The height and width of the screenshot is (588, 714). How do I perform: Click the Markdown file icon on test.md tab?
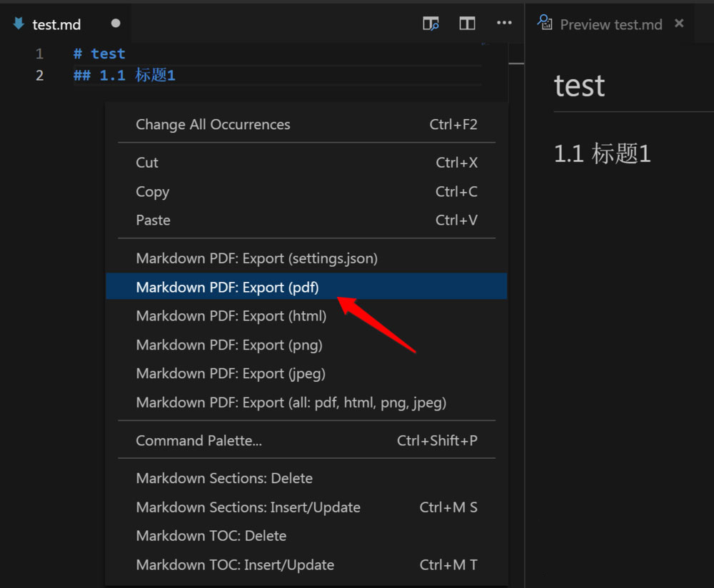17,24
